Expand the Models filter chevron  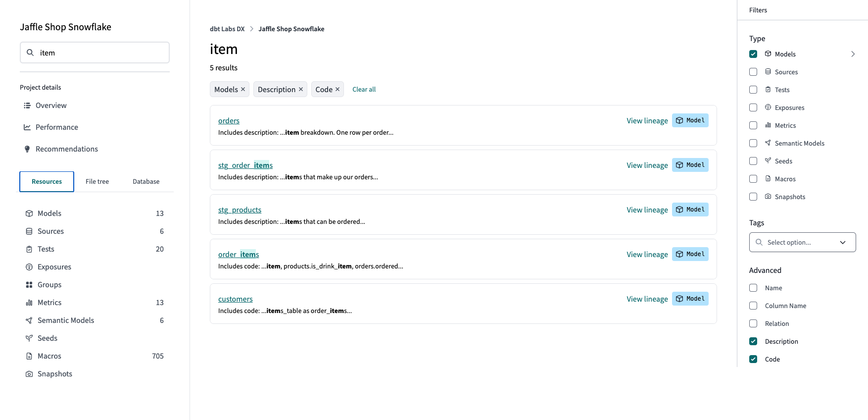[x=853, y=54]
